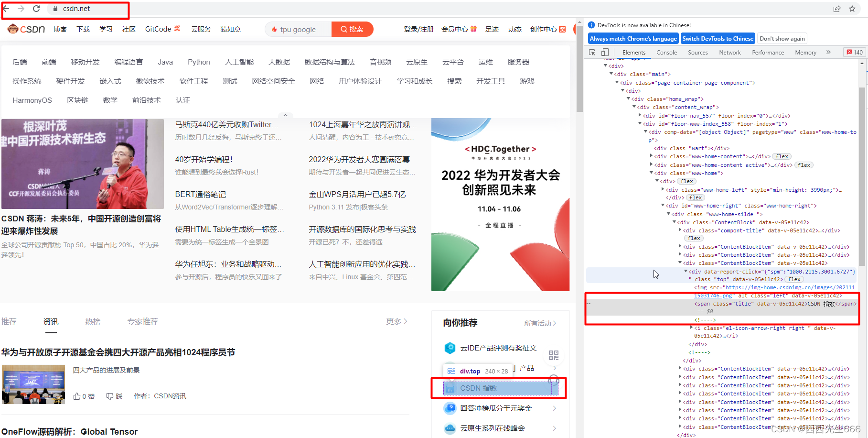This screenshot has height=438, width=868.
Task: Switch to the 专家推荐 feed tab
Action: point(142,322)
